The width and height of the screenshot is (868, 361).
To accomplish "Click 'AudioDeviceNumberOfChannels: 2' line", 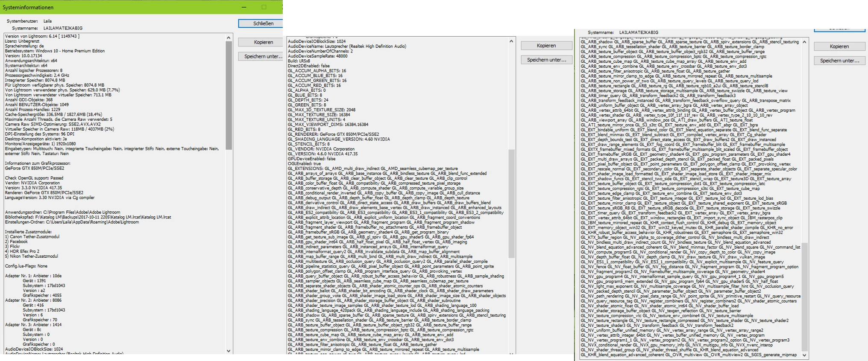I will tap(320, 51).
